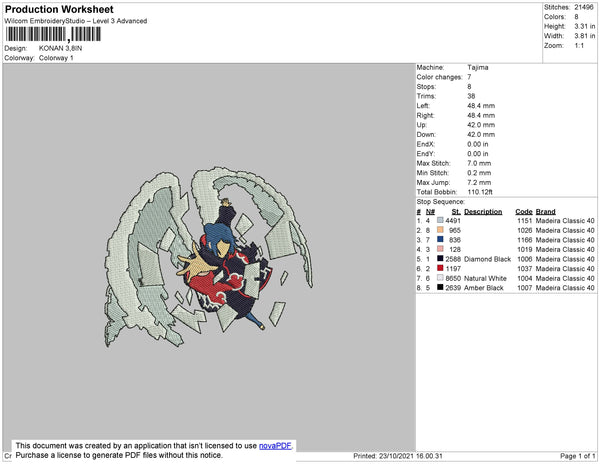Click the Natural White 8650 swatch
The height and width of the screenshot is (464, 600).
(x=440, y=278)
